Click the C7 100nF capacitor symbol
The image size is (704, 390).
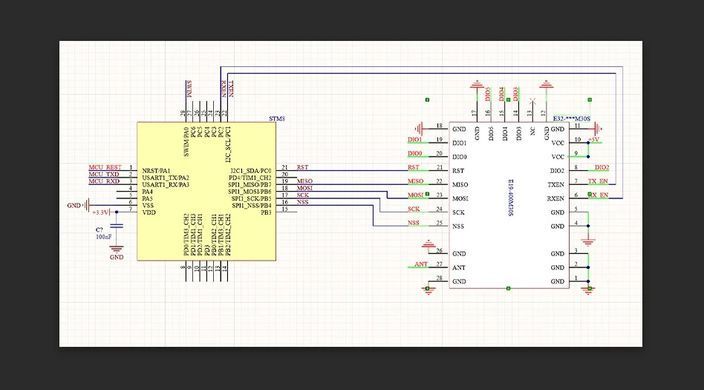coord(116,226)
